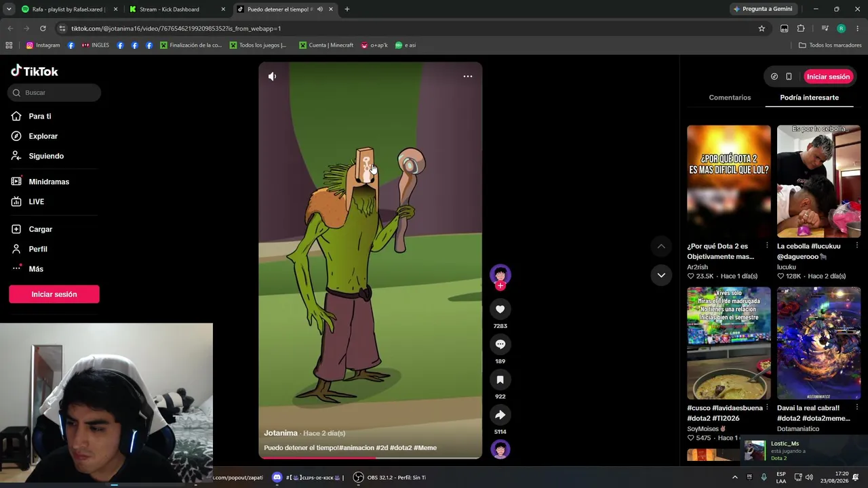Select the Podría interesarte tab
The image size is (868, 488).
[x=809, y=98]
